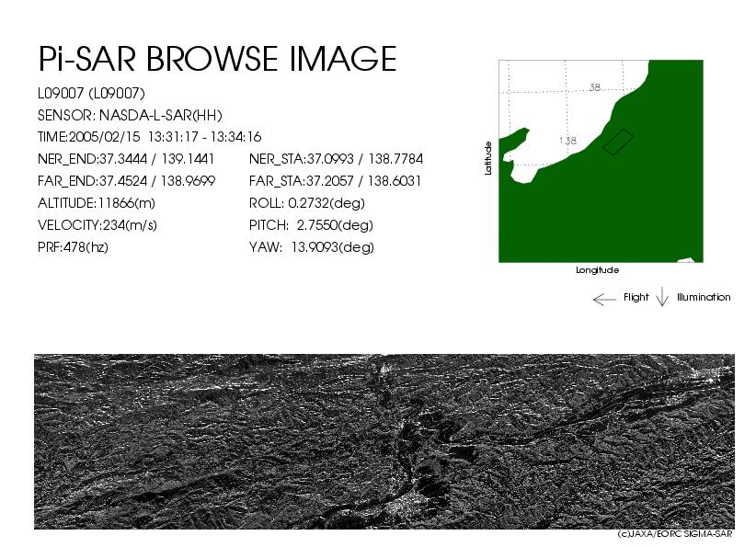Select FAR_END:37.4524 / 138.9699 coordinates
756x547 pixels.
pos(126,181)
